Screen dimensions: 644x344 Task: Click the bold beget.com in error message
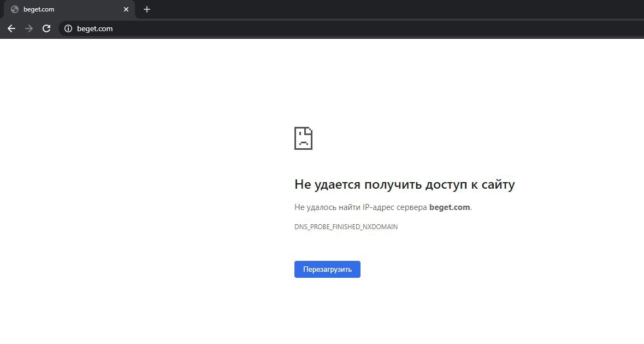point(450,207)
